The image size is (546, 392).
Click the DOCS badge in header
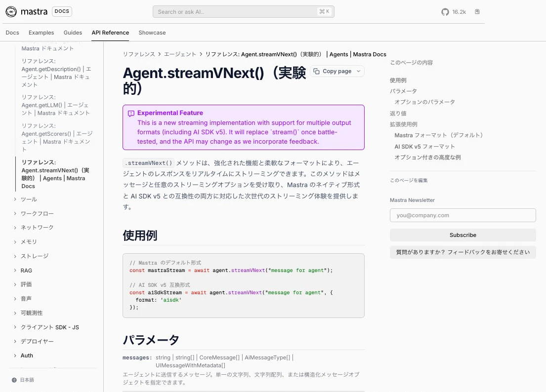pos(62,11)
